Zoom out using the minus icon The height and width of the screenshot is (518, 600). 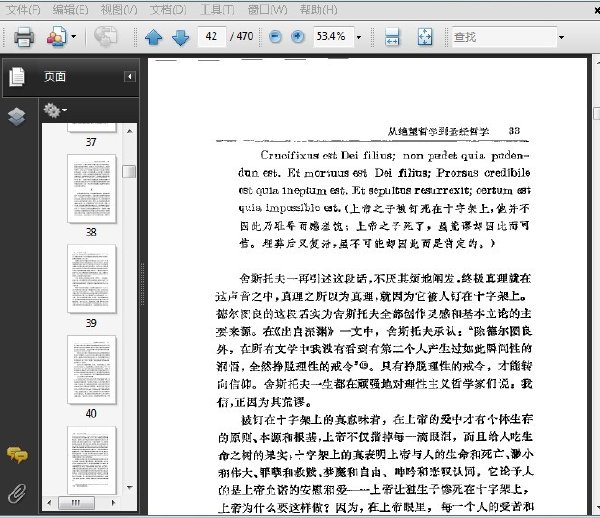point(275,37)
